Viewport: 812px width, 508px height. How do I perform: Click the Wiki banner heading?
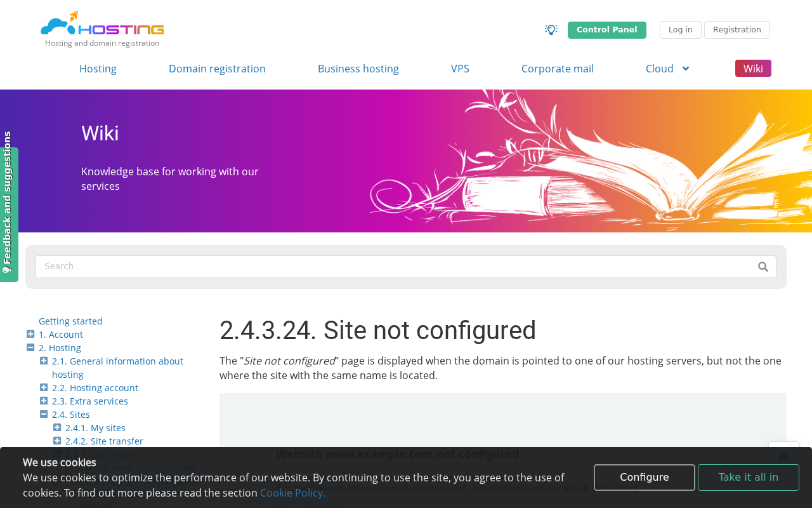click(x=100, y=133)
